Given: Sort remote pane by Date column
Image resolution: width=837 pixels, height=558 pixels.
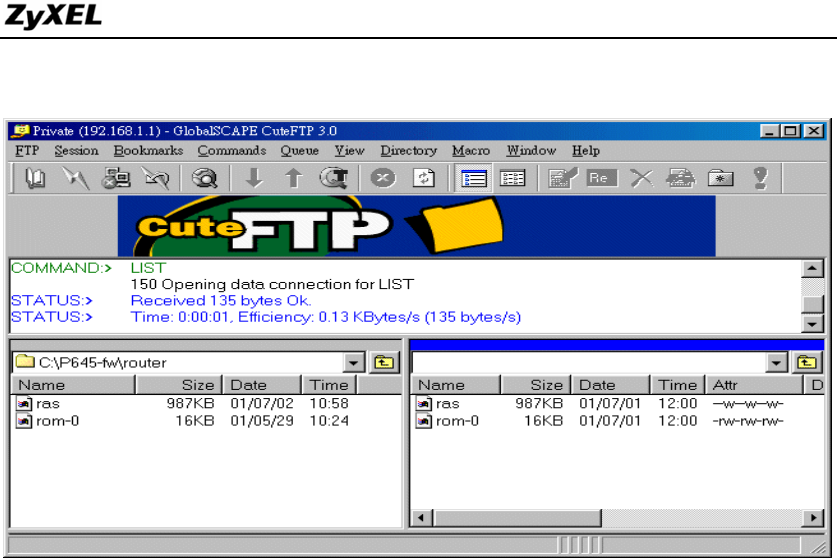Looking at the screenshot, I should (x=611, y=385).
